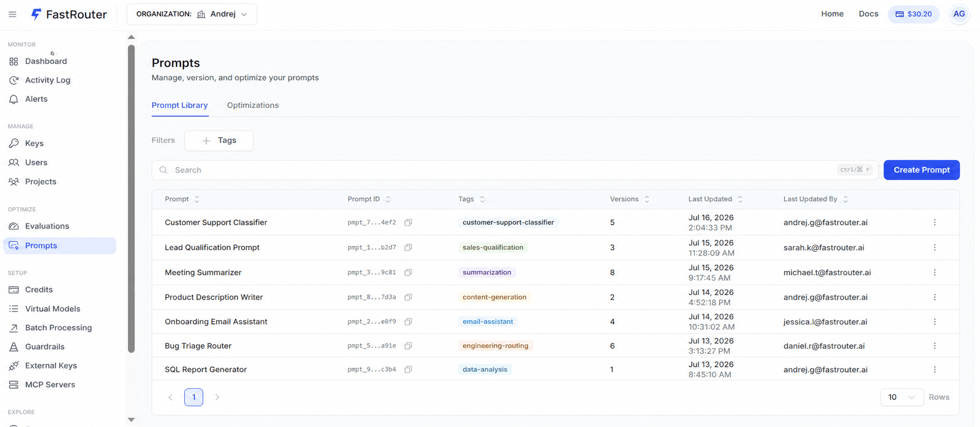This screenshot has height=427, width=980.
Task: Click the Docs link in the header
Action: pos(868,14)
